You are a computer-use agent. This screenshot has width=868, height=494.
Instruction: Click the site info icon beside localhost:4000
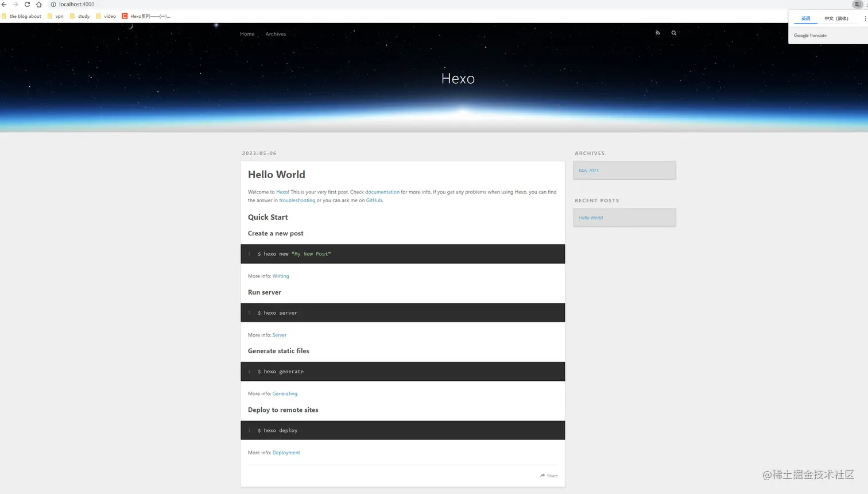[53, 4]
